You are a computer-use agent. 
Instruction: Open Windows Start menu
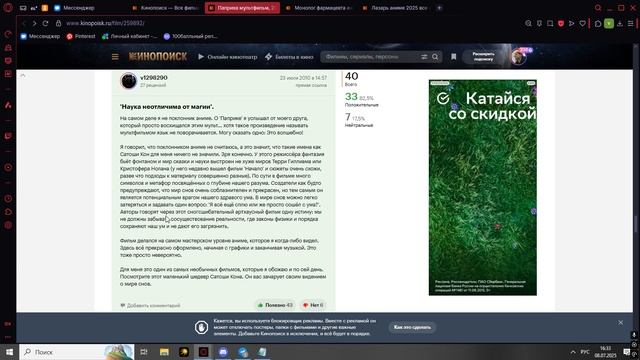point(9,352)
